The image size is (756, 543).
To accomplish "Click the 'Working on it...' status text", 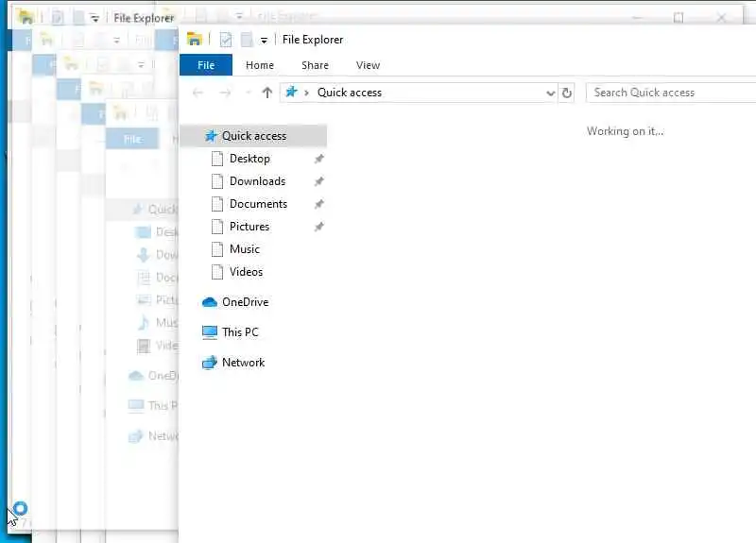I will pyautogui.click(x=625, y=131).
